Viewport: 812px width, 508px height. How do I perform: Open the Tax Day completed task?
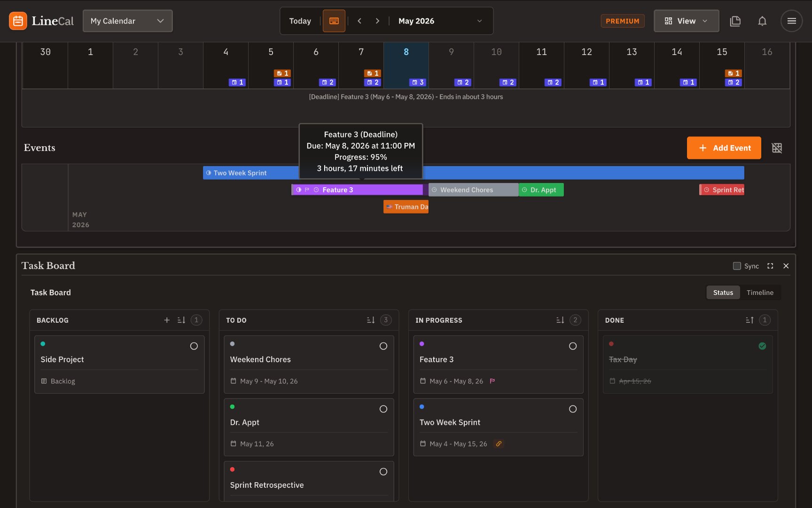tap(687, 365)
